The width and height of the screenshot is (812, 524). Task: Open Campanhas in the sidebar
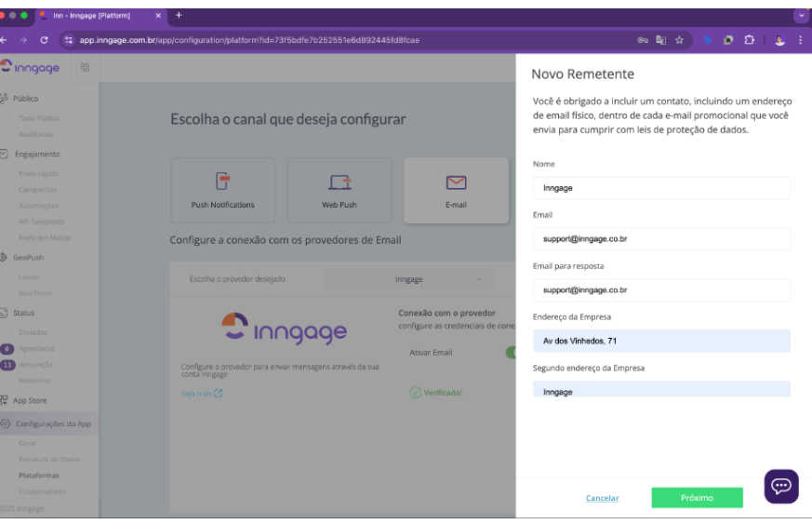pyautogui.click(x=38, y=190)
